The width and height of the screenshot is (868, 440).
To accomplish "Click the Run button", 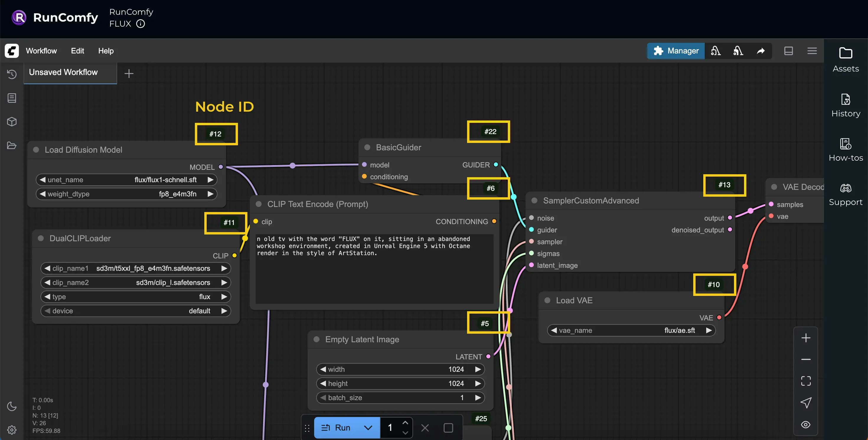I will pos(336,428).
